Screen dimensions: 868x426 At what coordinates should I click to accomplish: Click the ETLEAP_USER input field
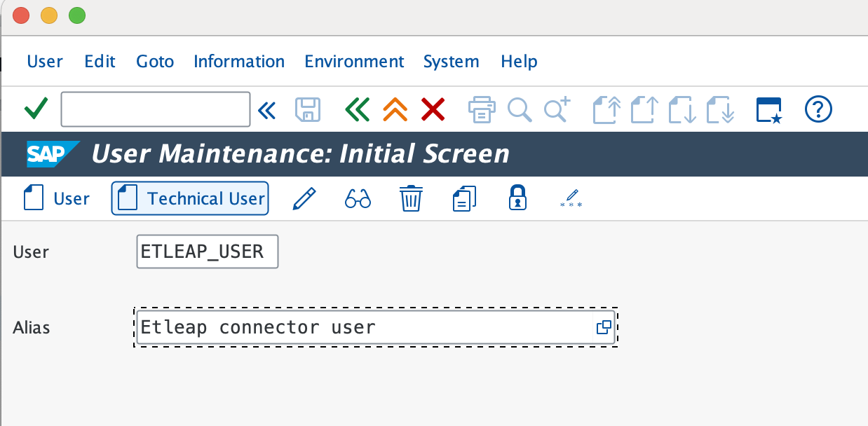[206, 251]
